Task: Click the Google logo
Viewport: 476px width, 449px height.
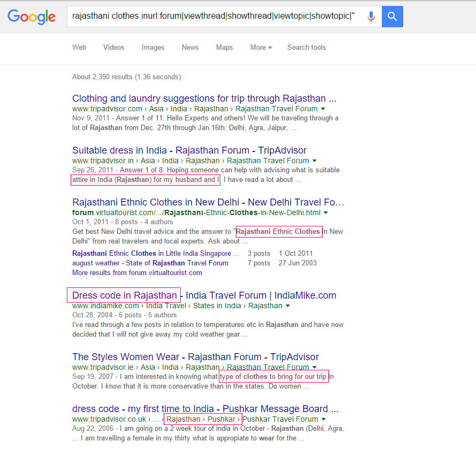Action: [32, 17]
